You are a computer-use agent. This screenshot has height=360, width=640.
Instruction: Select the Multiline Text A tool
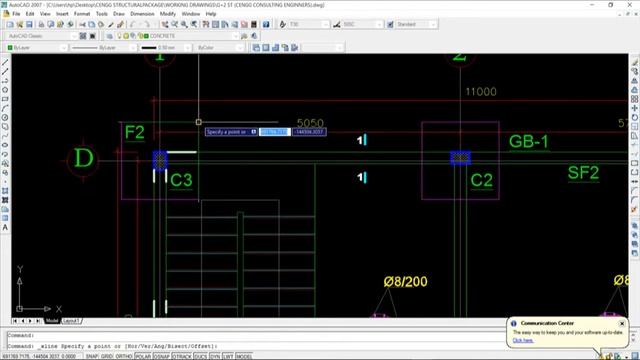pos(5,227)
